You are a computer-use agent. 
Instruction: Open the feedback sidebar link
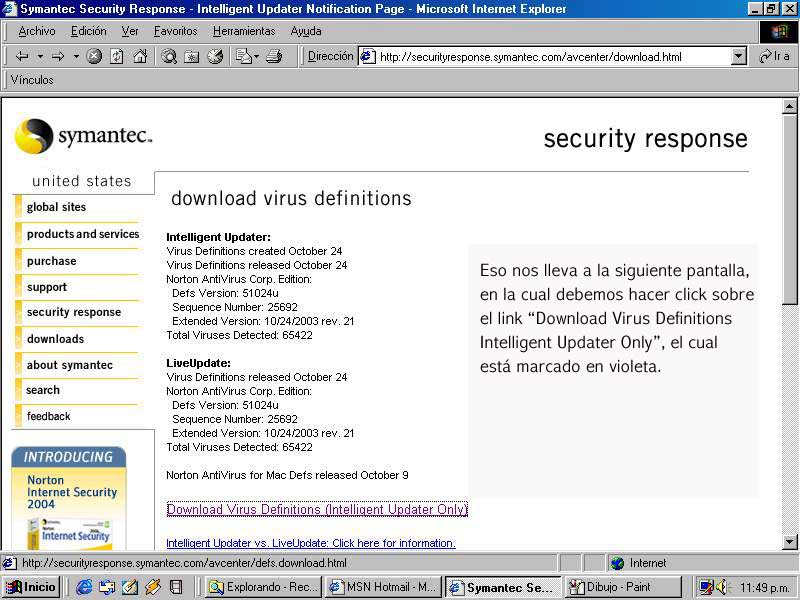click(x=48, y=416)
